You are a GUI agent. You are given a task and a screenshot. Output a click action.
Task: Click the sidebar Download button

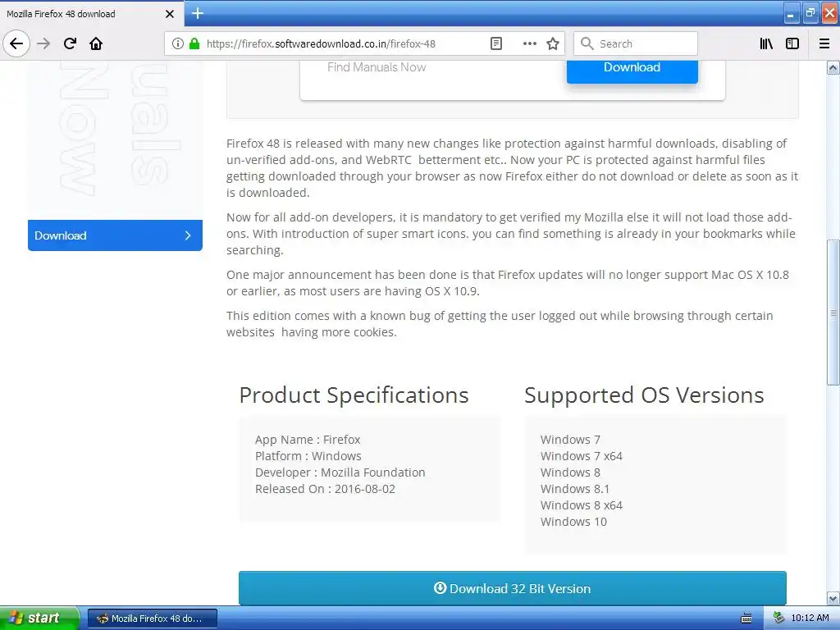115,235
